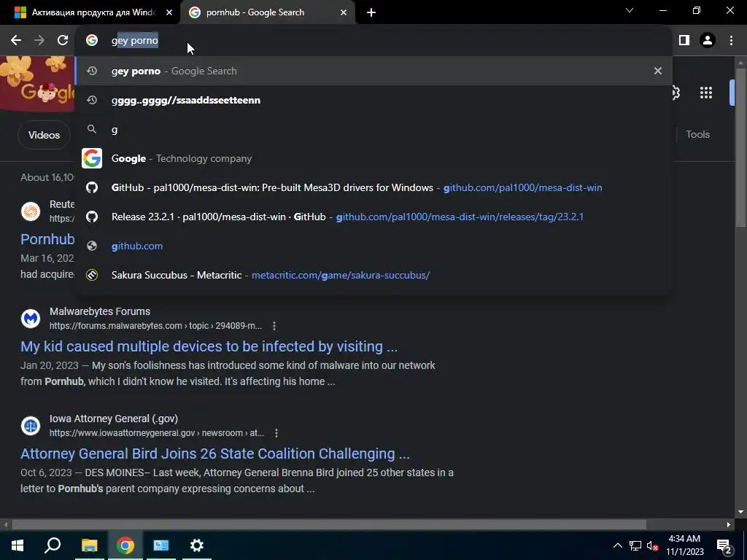This screenshot has width=747, height=560.
Task: Click the muted volume tray icon
Action: [x=653, y=545]
